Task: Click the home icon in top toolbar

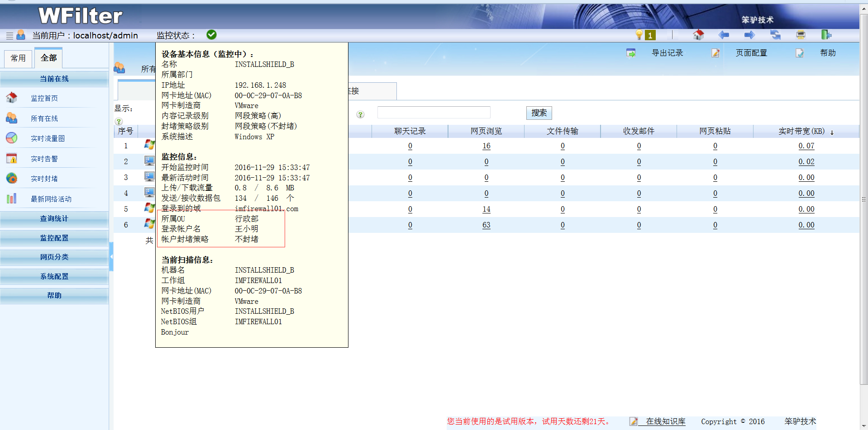Action: [x=698, y=35]
